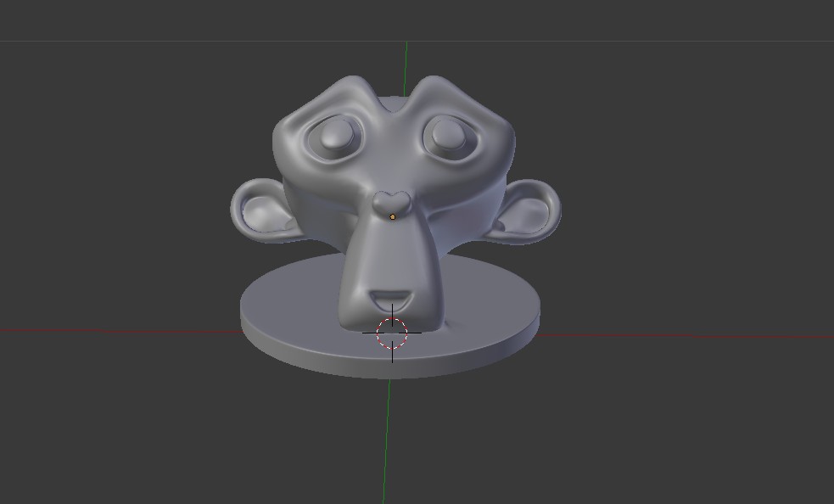Viewport: 834px width, 504px height.
Task: Click the 3D cursor crosshair
Action: click(x=392, y=333)
